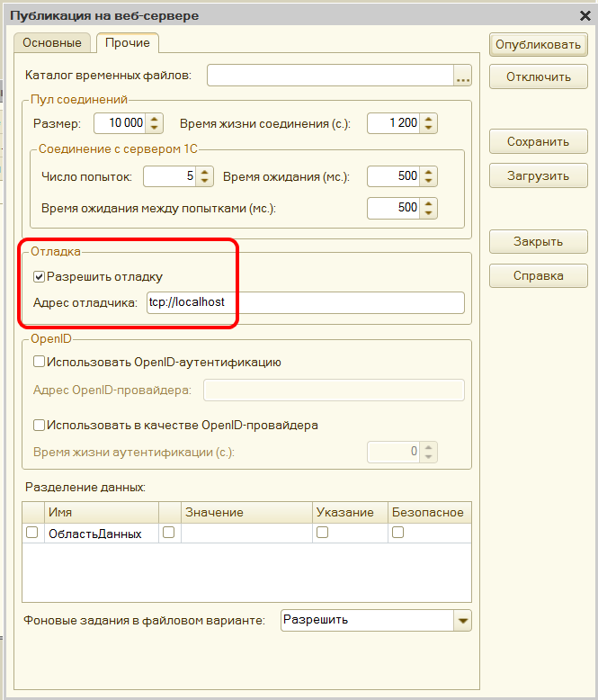The width and height of the screenshot is (598, 700).
Task: Click the 'Отключить' button
Action: (x=538, y=76)
